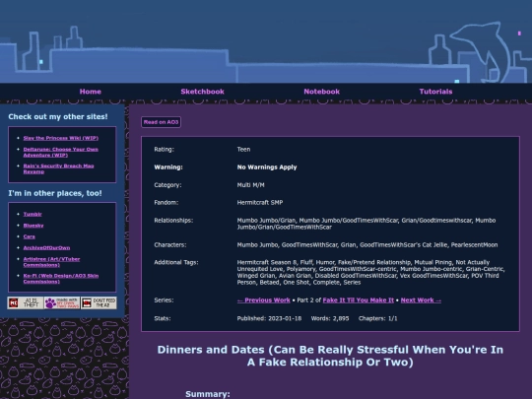The image size is (532, 399).
Task: Click the 'AI is Theft' badge
Action: click(26, 302)
